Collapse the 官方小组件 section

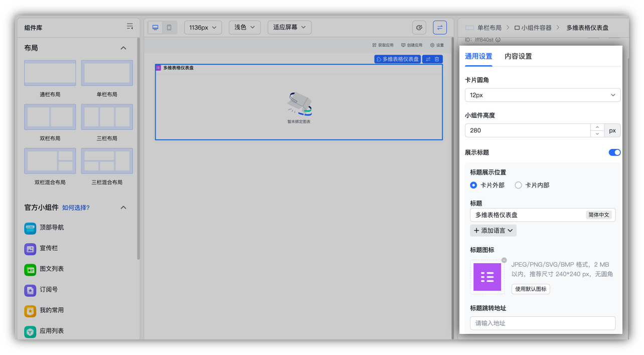tap(123, 208)
